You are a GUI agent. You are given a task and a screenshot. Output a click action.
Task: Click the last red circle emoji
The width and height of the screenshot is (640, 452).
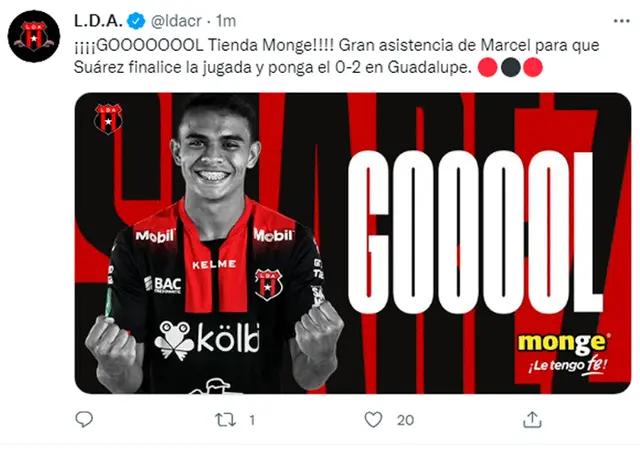pyautogui.click(x=533, y=67)
